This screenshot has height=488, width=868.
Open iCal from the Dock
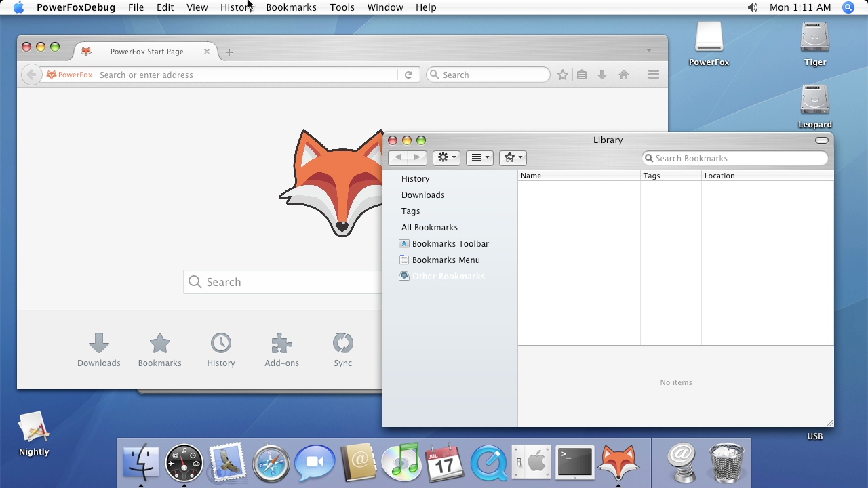pyautogui.click(x=445, y=463)
